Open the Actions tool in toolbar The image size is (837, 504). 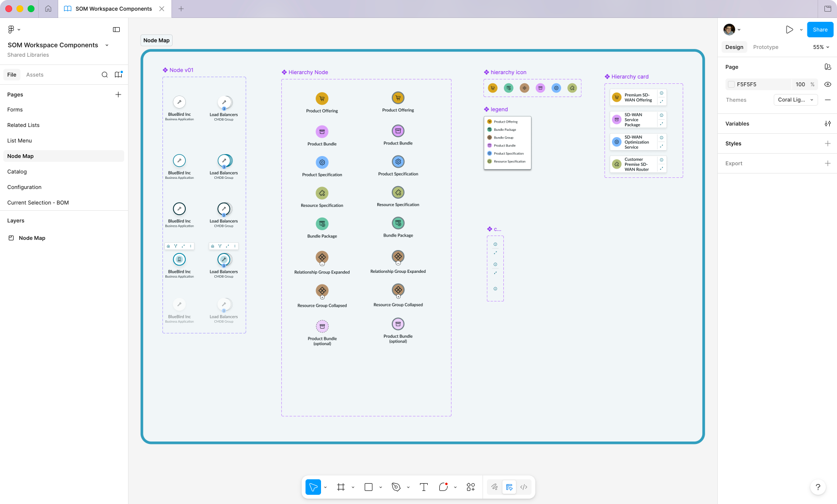pyautogui.click(x=470, y=487)
